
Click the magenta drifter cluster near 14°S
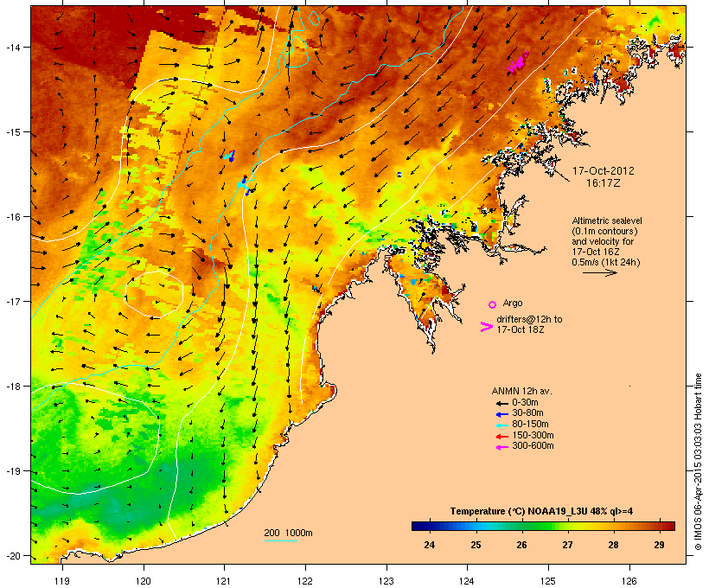tap(518, 62)
